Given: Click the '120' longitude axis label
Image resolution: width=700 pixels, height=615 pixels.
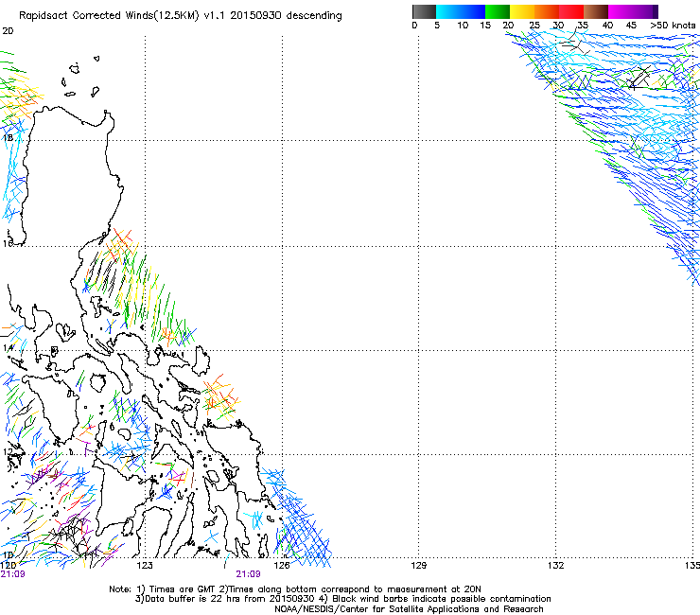Looking at the screenshot, I should coord(8,566).
